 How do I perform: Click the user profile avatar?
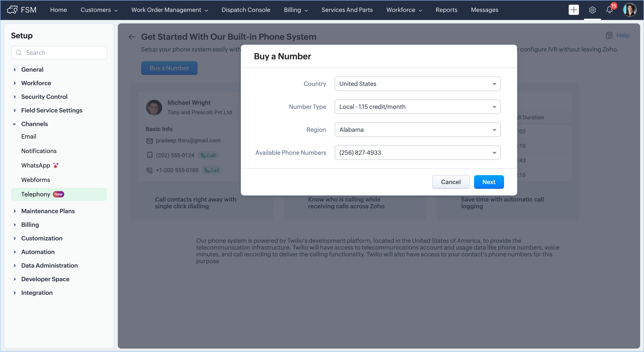tap(630, 10)
